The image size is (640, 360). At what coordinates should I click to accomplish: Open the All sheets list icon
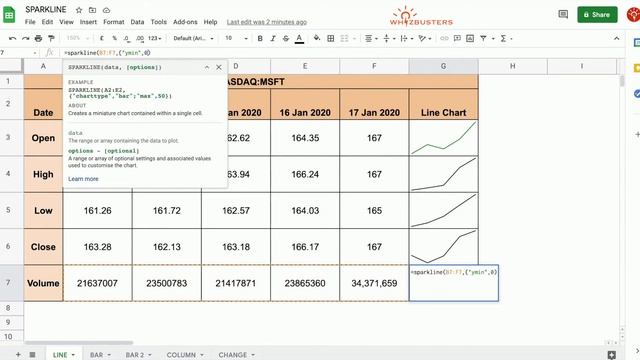(x=32, y=355)
